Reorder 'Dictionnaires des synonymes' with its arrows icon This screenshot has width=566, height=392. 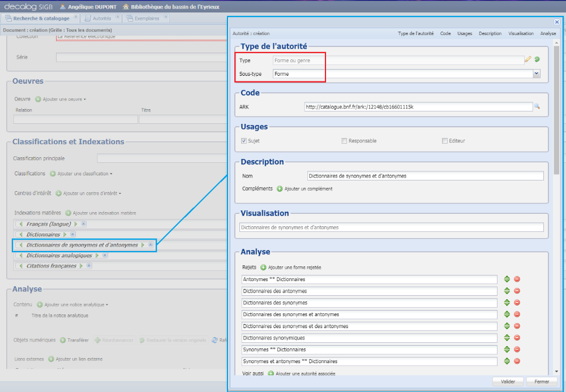[507, 303]
